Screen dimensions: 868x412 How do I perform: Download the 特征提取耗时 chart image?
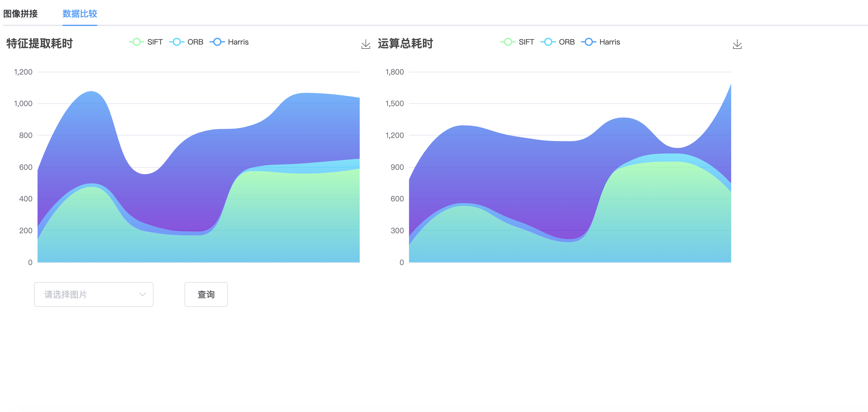(366, 44)
